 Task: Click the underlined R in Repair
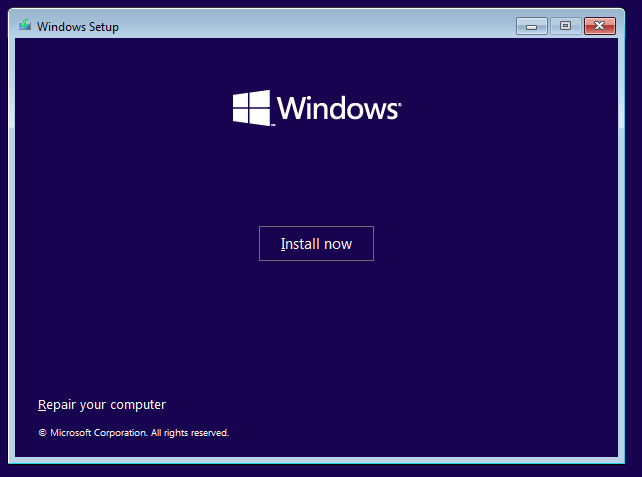42,405
